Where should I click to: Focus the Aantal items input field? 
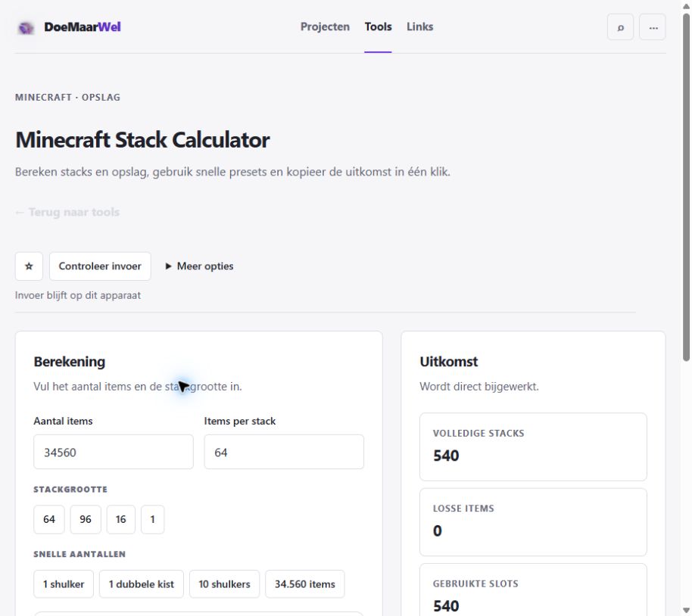pyautogui.click(x=114, y=452)
